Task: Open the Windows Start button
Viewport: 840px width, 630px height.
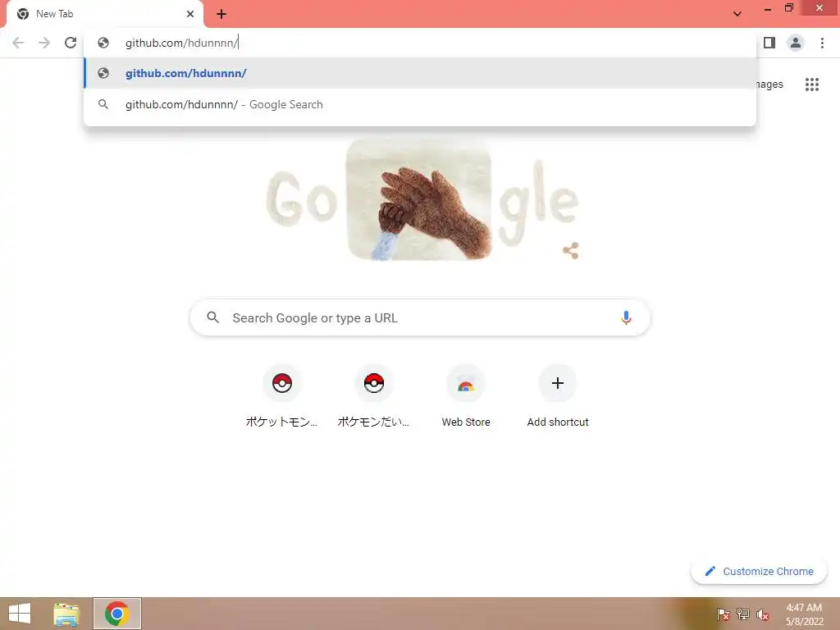Action: point(20,614)
